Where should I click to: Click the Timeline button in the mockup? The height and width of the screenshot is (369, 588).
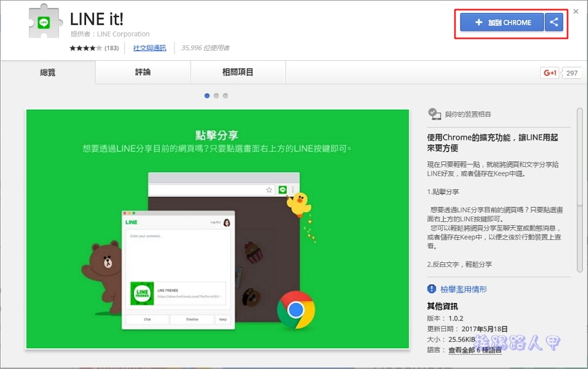coord(192,320)
